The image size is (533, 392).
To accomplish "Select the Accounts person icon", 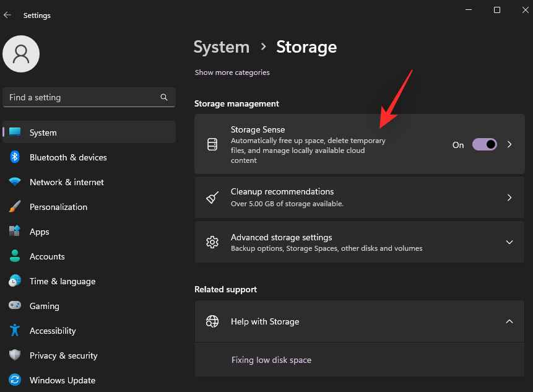I will (15, 256).
